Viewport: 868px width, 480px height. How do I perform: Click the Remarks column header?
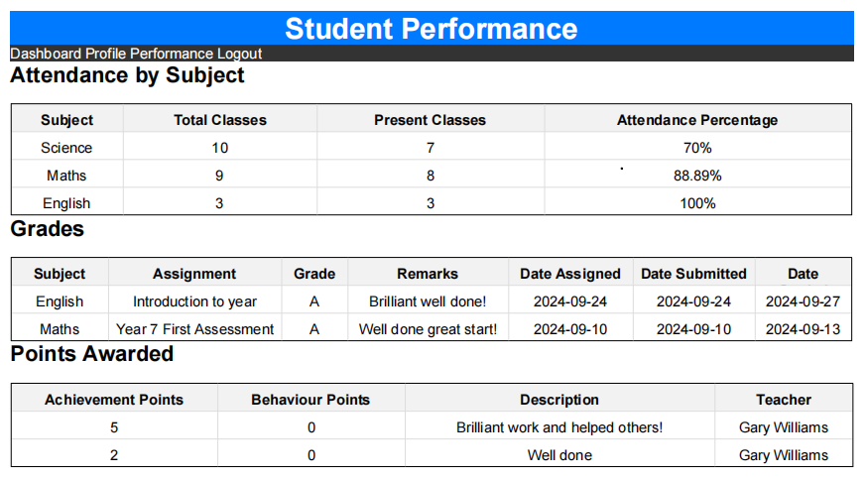click(x=428, y=274)
